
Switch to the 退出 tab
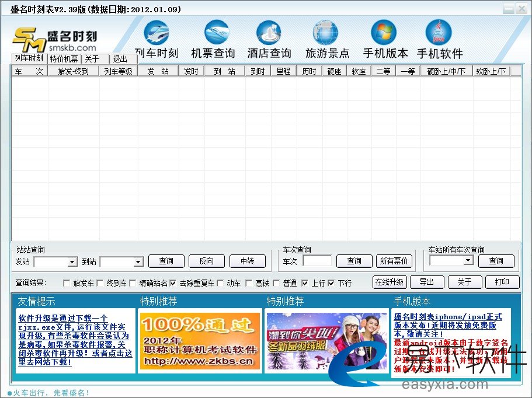123,59
